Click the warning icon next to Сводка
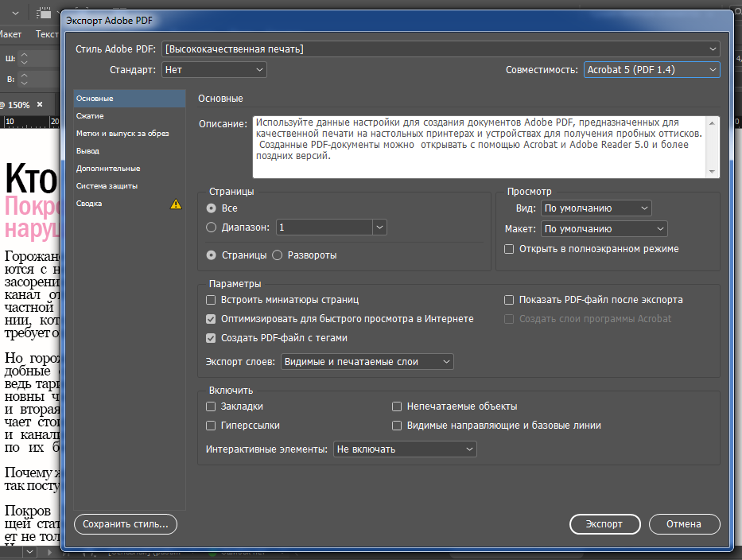This screenshot has height=560, width=742. [x=176, y=204]
